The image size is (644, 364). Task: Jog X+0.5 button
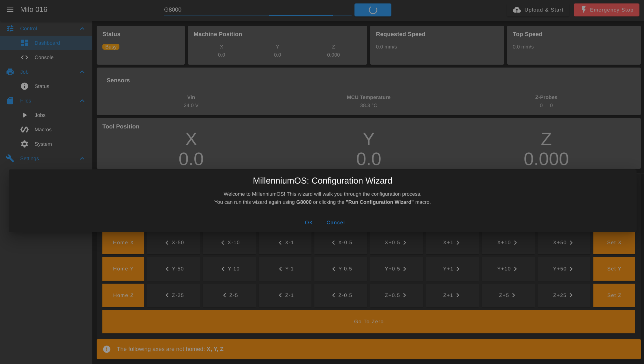397,243
